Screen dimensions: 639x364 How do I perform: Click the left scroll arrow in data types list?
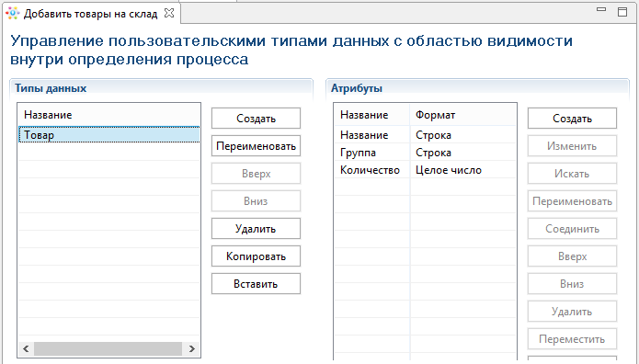click(x=26, y=348)
